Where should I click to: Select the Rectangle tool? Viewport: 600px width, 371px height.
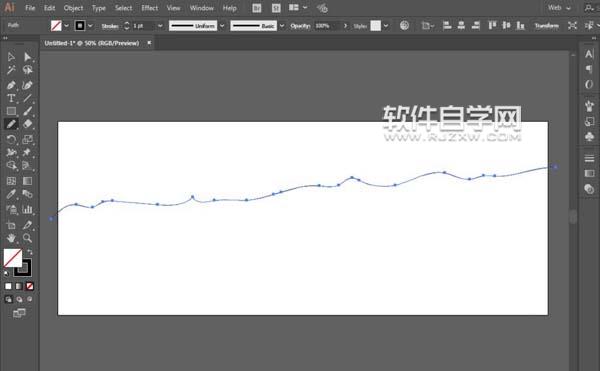click(x=11, y=111)
